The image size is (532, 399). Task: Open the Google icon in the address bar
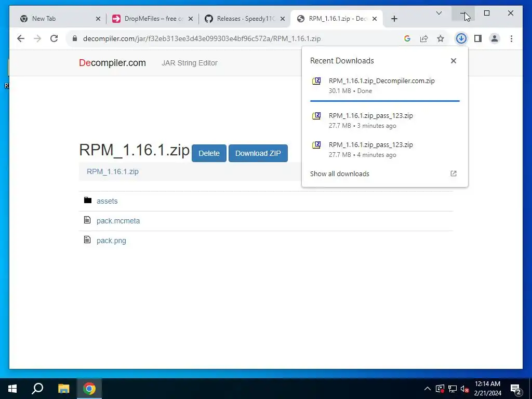point(407,38)
